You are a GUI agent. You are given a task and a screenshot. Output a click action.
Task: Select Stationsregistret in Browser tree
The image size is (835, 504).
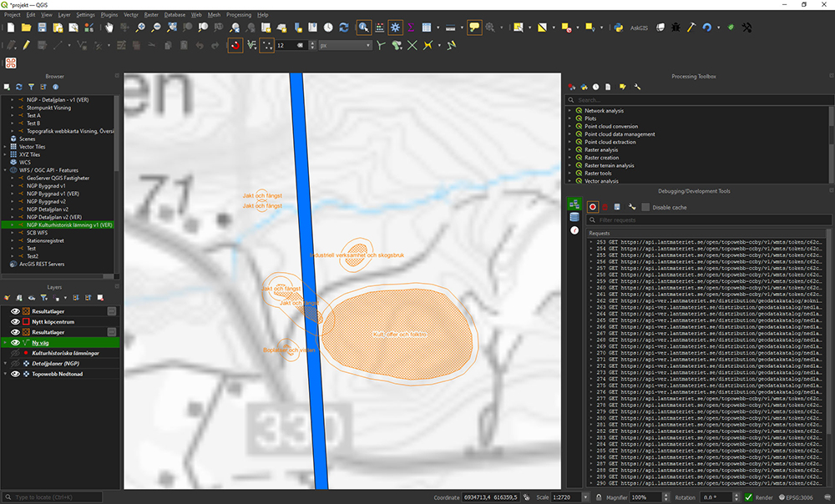pyautogui.click(x=45, y=240)
